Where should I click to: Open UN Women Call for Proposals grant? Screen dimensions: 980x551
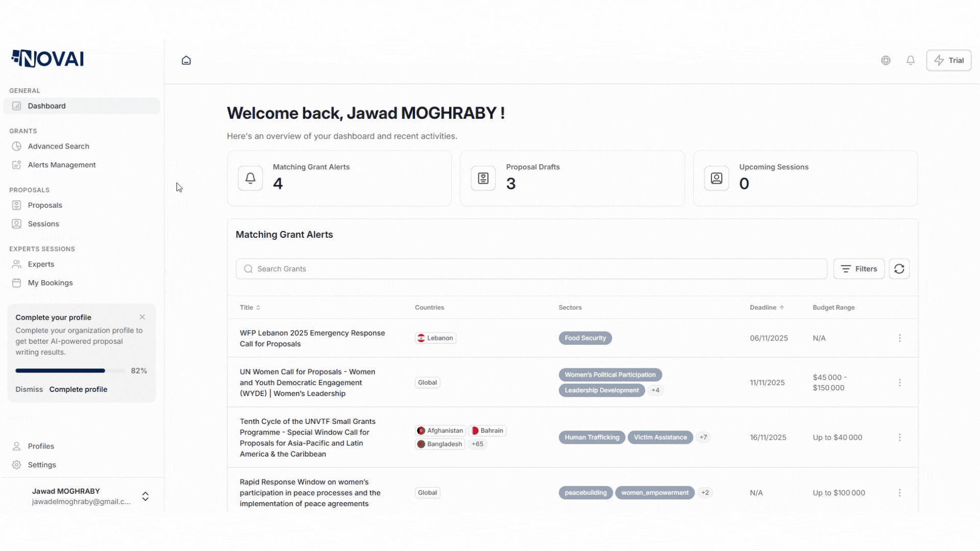(308, 383)
